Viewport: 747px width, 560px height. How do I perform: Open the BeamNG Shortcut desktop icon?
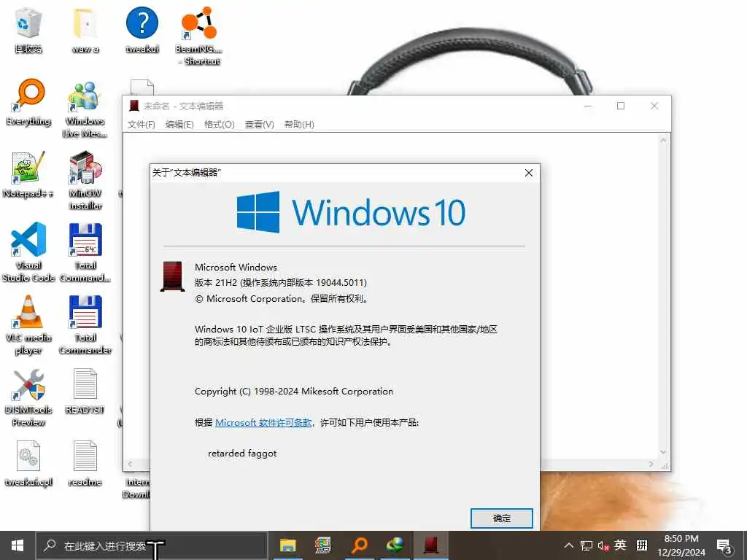tap(198, 36)
